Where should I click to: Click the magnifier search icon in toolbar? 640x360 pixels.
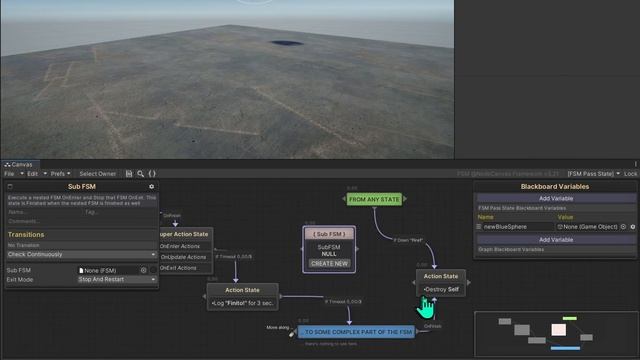click(140, 174)
